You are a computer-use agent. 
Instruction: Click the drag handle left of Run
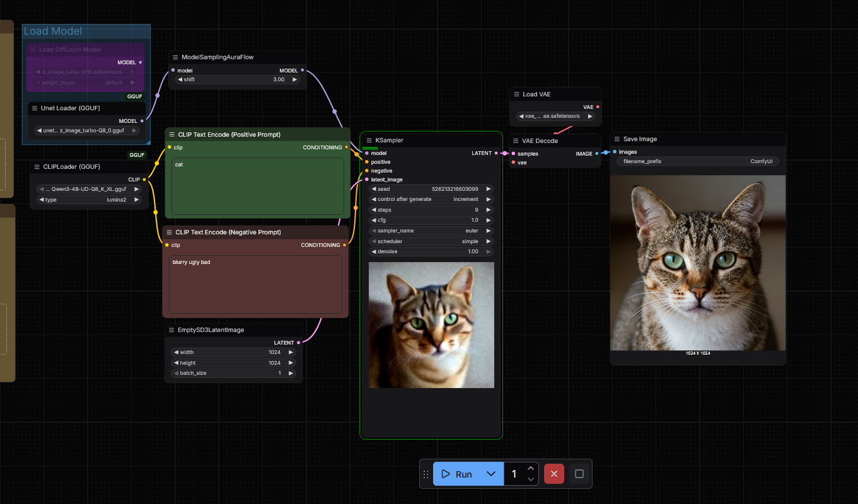coord(426,474)
